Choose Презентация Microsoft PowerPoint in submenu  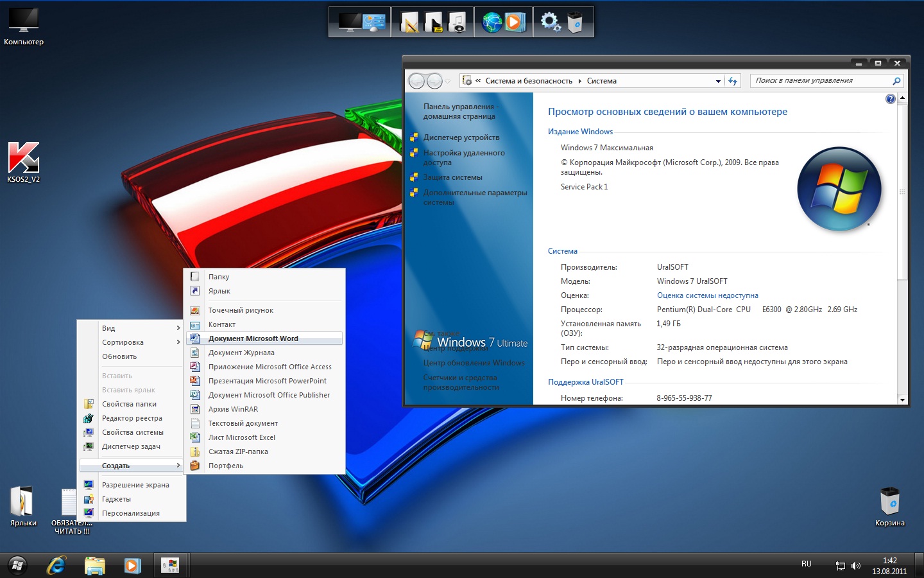point(264,381)
